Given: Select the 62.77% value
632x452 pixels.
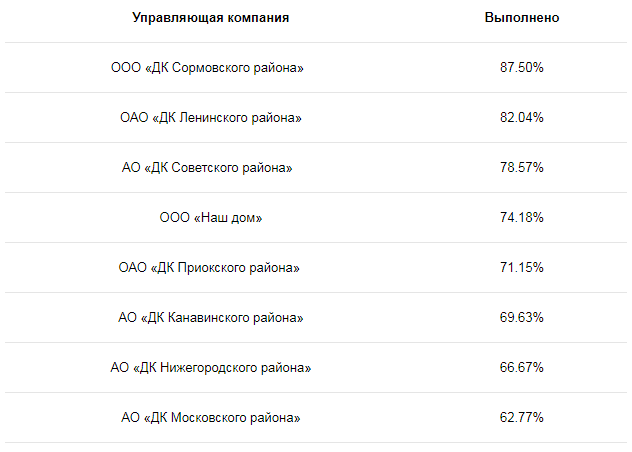Looking at the screenshot, I should pos(522,417).
